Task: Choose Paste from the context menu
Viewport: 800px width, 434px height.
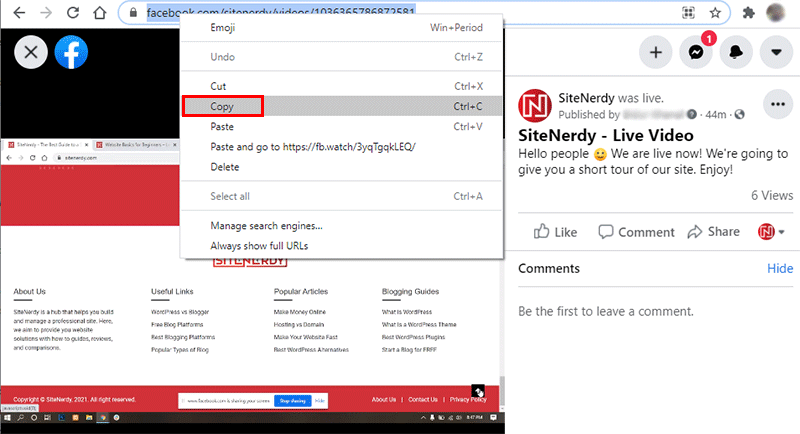Action: 342,126
